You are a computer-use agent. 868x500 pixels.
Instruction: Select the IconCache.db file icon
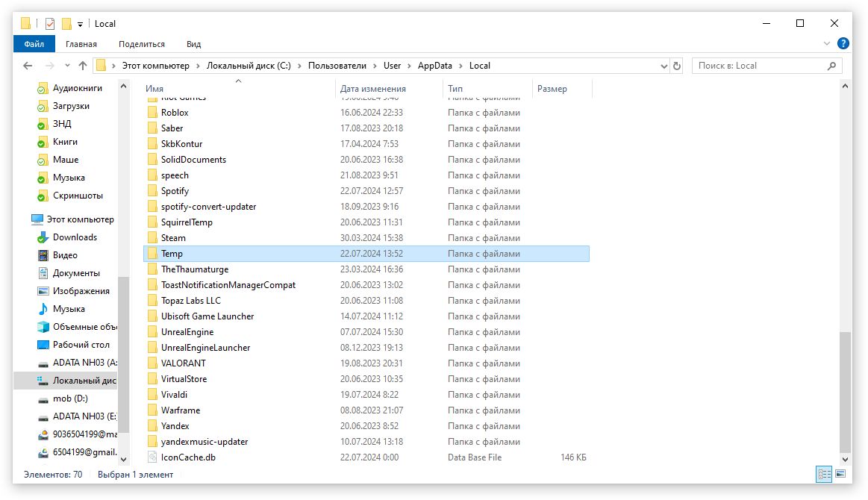coord(152,457)
